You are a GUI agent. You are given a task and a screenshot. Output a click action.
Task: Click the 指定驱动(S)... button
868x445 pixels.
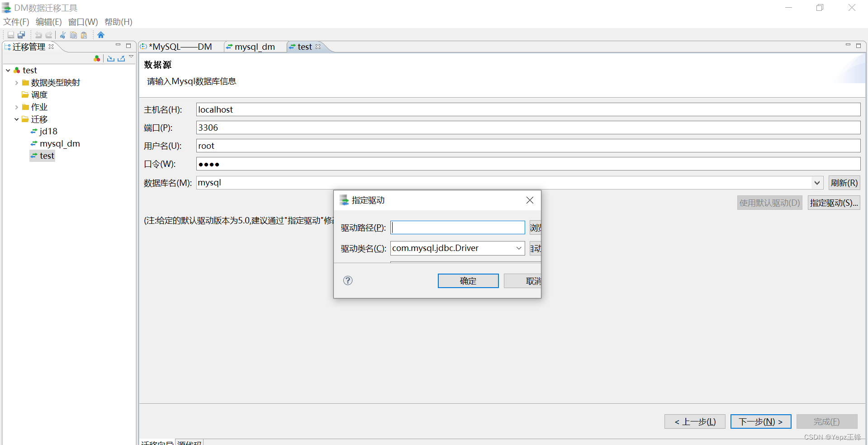click(x=834, y=203)
